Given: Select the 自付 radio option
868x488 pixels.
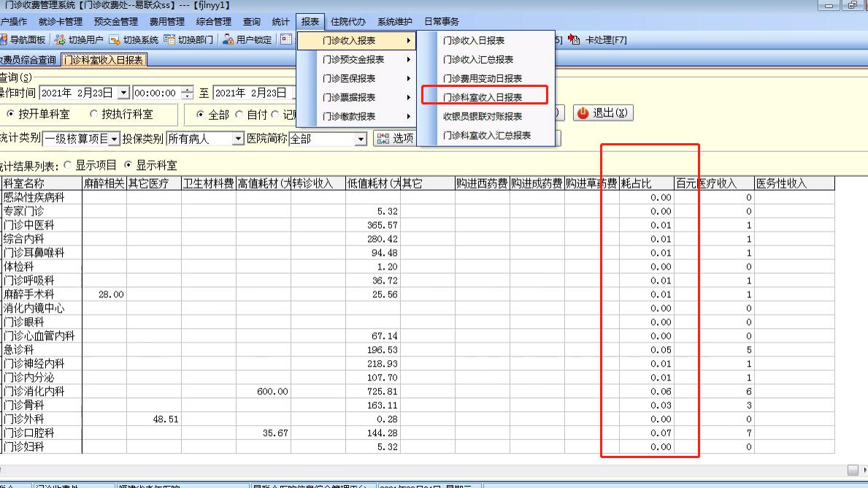Looking at the screenshot, I should [x=239, y=114].
